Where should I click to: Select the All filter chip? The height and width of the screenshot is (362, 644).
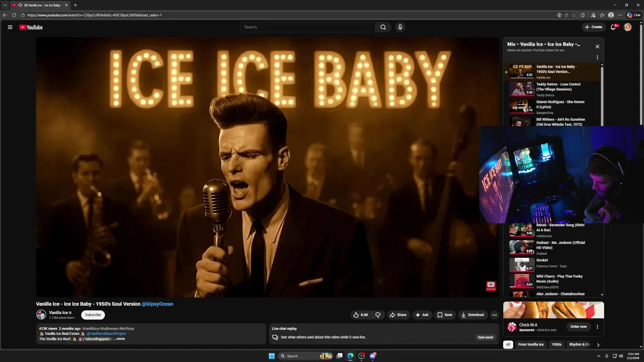508,344
